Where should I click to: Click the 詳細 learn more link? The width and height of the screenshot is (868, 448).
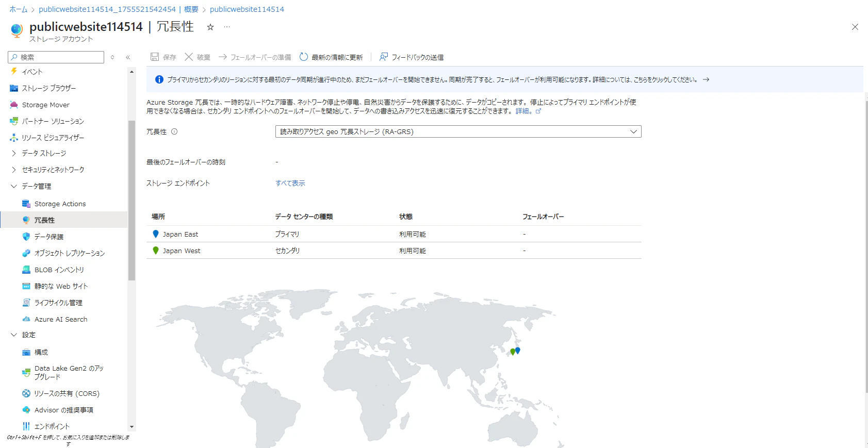coord(524,111)
